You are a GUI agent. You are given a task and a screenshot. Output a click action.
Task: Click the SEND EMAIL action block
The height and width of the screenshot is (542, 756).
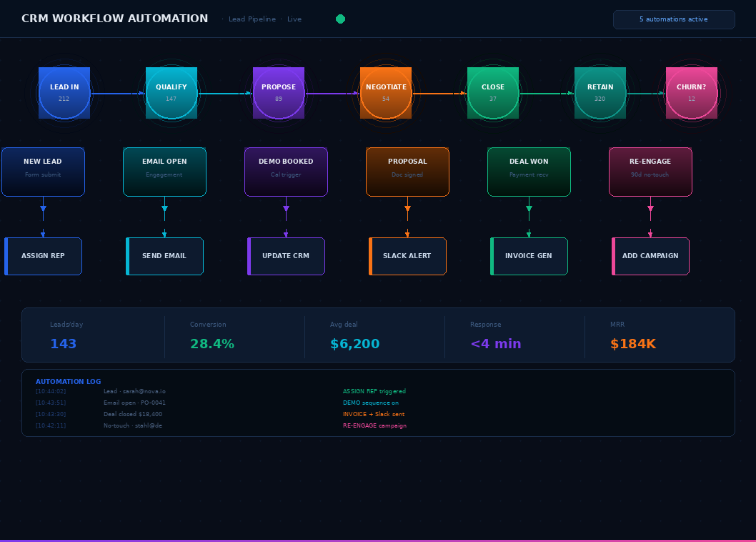[x=165, y=256]
